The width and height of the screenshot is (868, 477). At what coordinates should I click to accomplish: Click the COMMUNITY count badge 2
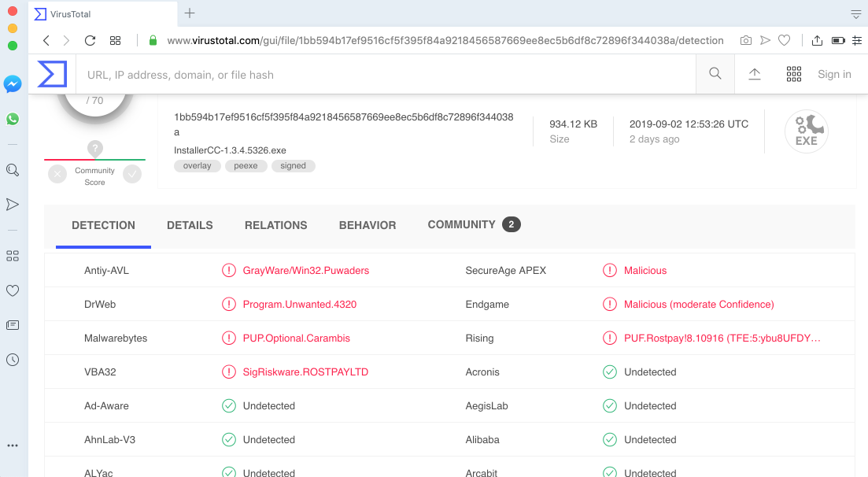click(512, 224)
